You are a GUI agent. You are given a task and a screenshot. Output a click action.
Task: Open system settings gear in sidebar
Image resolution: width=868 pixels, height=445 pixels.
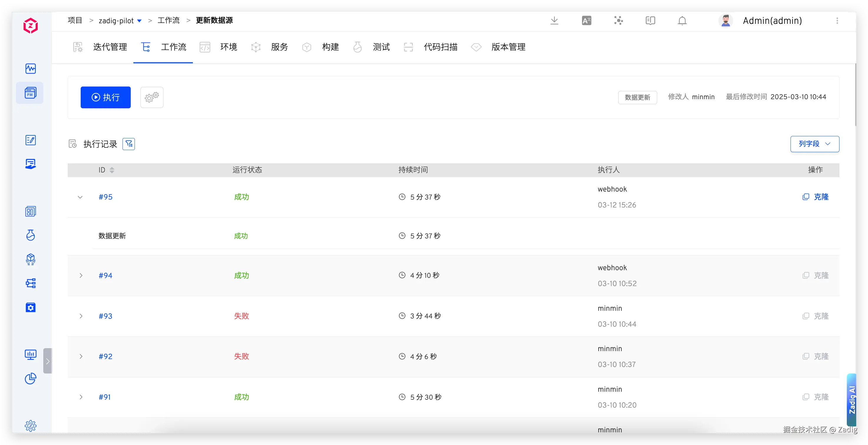(30, 426)
